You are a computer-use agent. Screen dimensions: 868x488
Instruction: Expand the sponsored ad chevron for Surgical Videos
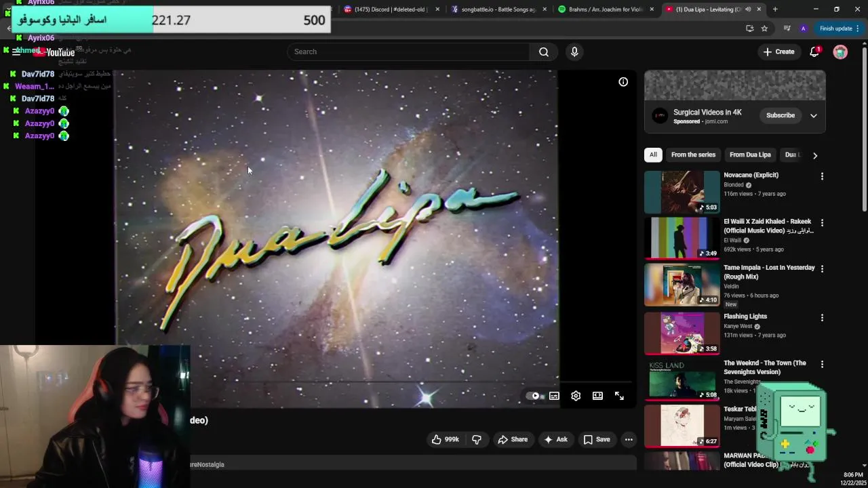814,116
